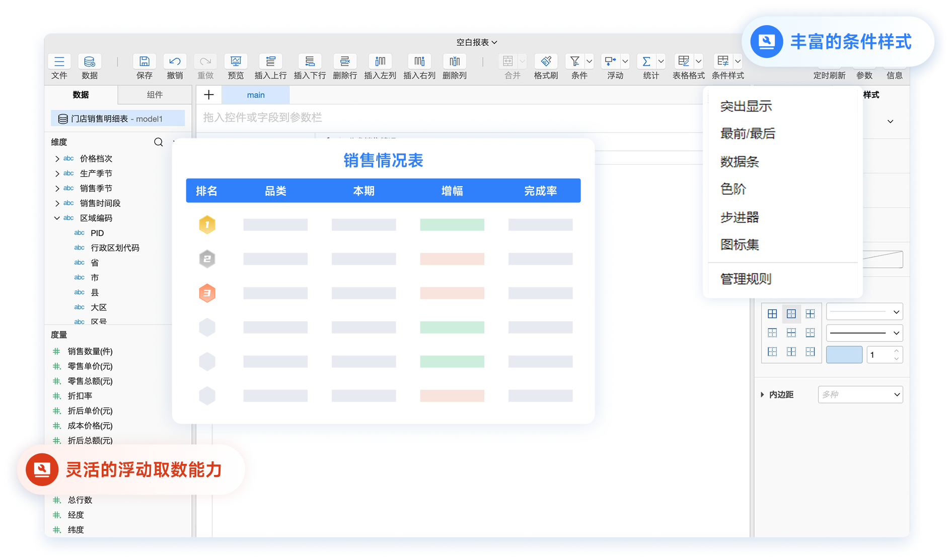Open the 内边距 多种 dropdown
This screenshot has height=560, width=952.
coord(860,394)
